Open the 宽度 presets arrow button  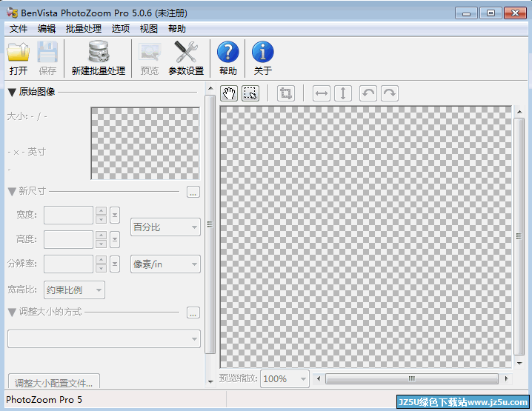click(115, 215)
